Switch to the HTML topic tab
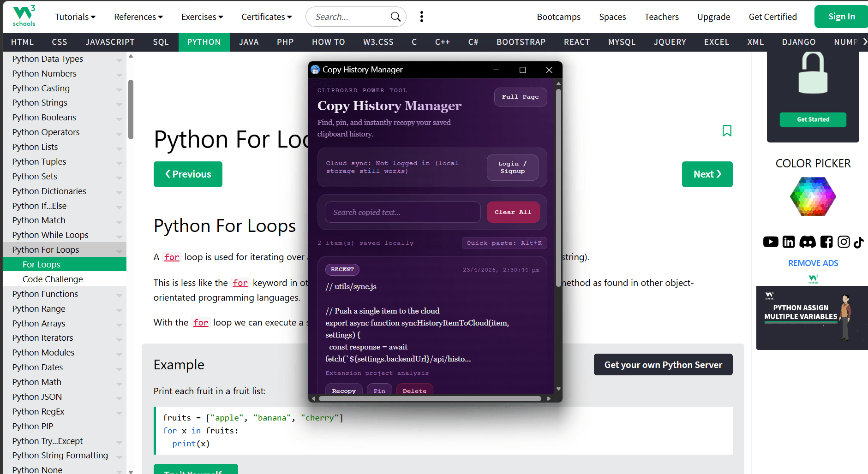Image resolution: width=868 pixels, height=474 pixels. [x=23, y=42]
